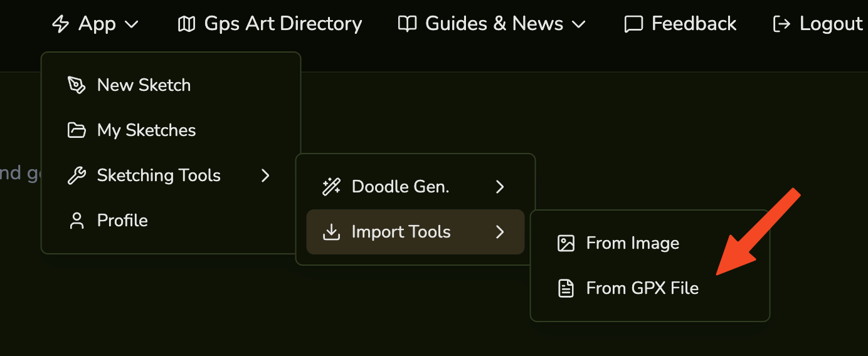Click the map icon beside Gps Art Directory
Image resolution: width=868 pixels, height=356 pixels.
[x=186, y=24]
